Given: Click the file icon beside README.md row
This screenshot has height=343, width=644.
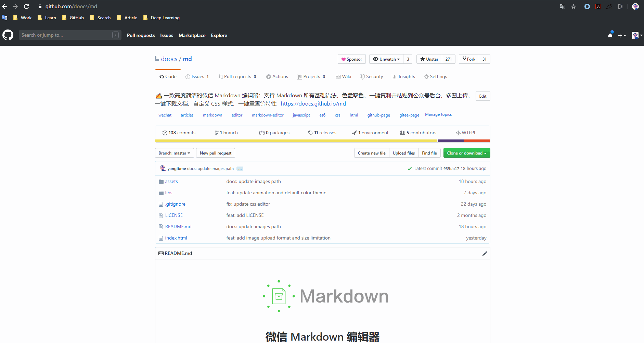Looking at the screenshot, I should point(161,227).
